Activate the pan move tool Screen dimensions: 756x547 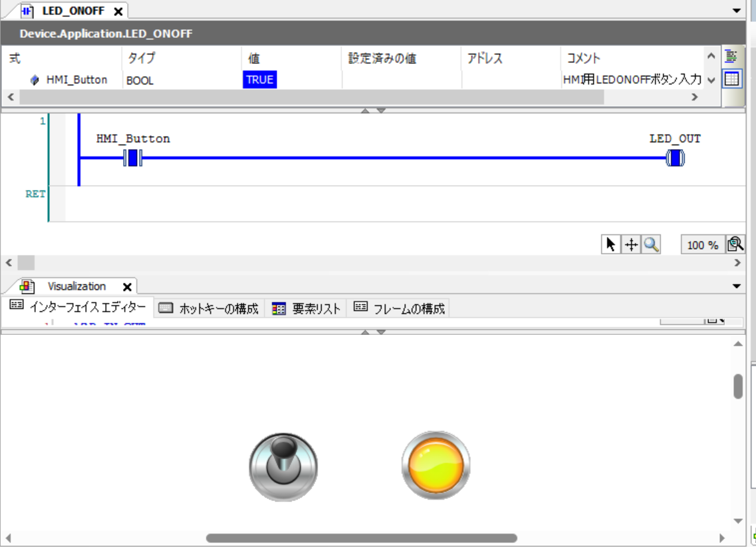tap(630, 245)
